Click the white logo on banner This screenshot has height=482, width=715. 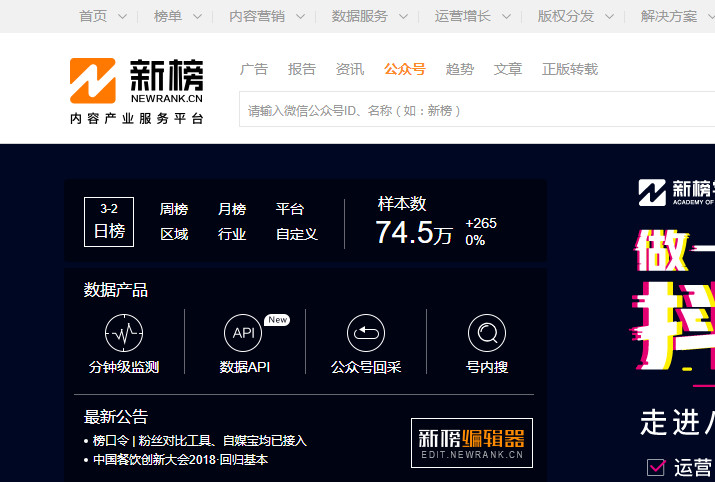click(652, 192)
